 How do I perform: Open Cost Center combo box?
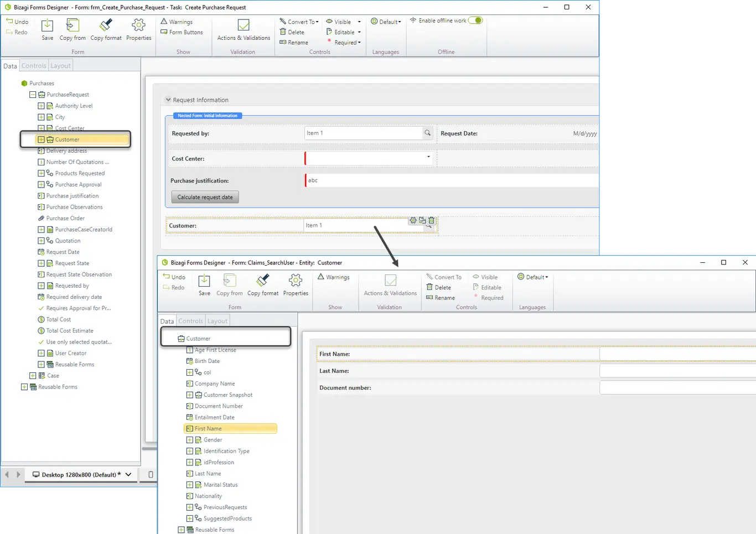point(369,158)
